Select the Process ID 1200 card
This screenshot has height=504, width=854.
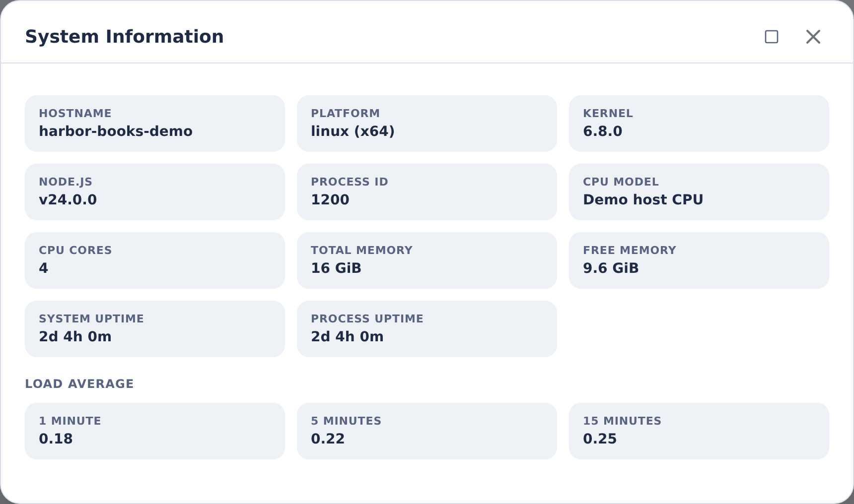427,192
